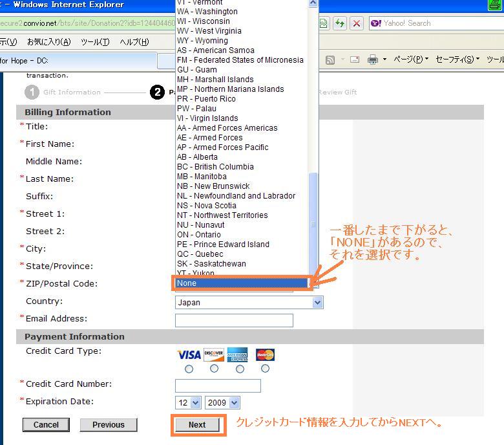504x445 pixels.
Task: Select VI - Virgin Islands option
Action: (242, 118)
